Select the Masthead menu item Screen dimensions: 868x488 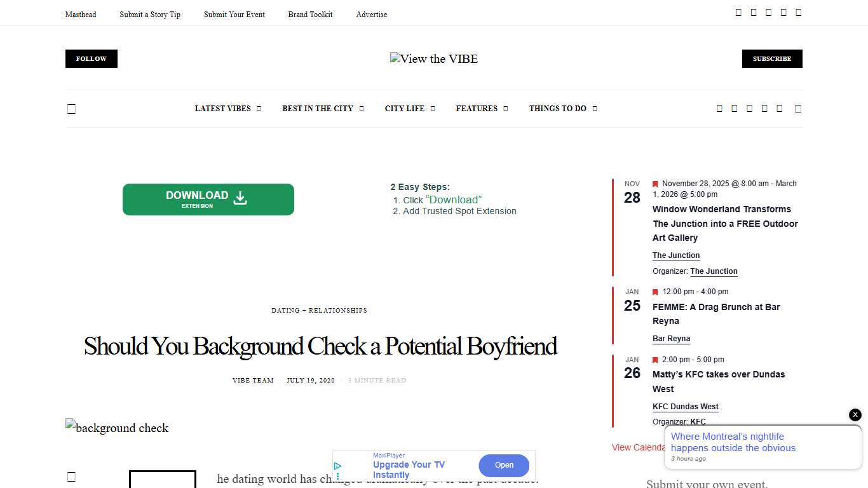tap(81, 14)
